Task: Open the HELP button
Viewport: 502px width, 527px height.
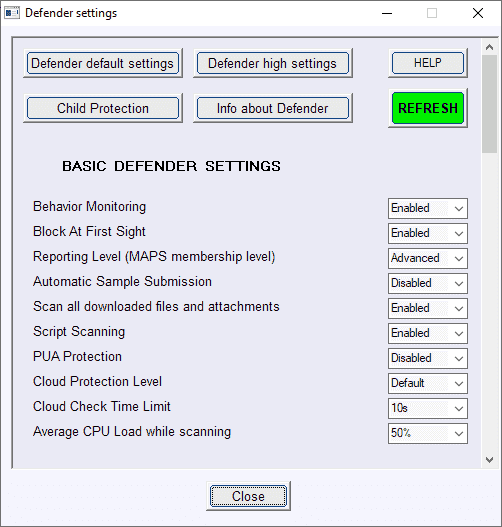Action: (x=428, y=63)
